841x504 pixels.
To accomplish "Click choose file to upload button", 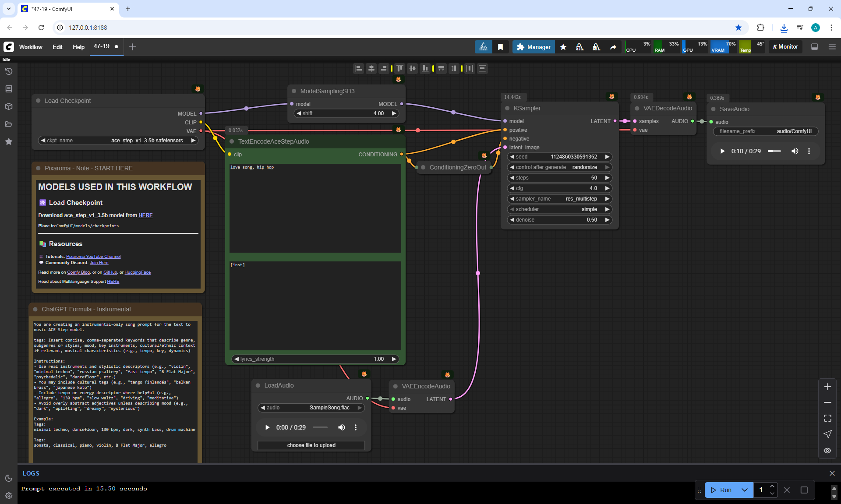I will pos(311,445).
